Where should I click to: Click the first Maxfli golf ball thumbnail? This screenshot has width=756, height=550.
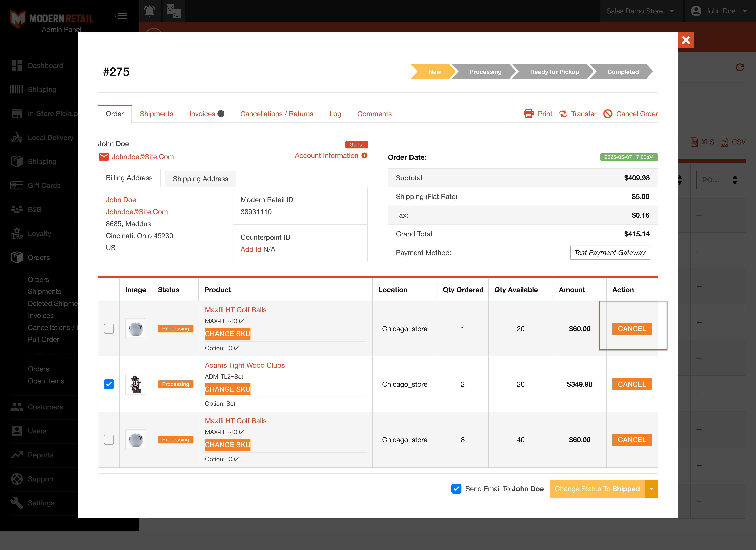click(136, 329)
